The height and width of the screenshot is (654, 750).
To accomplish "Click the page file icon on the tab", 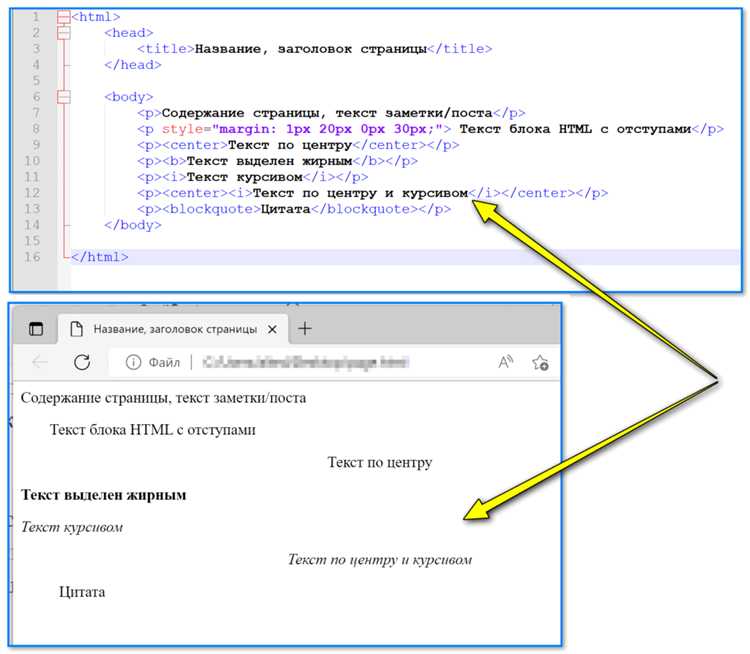I will 77,329.
